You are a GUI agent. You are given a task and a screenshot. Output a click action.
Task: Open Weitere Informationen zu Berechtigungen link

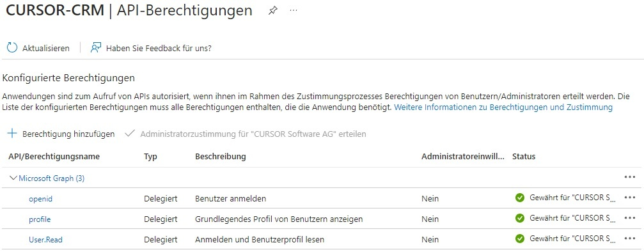503,107
